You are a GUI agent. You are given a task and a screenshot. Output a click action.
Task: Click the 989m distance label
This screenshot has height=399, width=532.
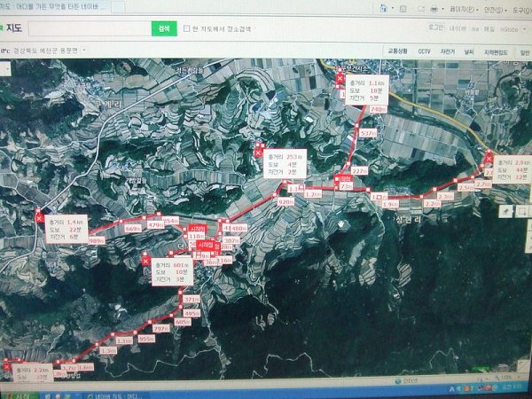(97, 240)
